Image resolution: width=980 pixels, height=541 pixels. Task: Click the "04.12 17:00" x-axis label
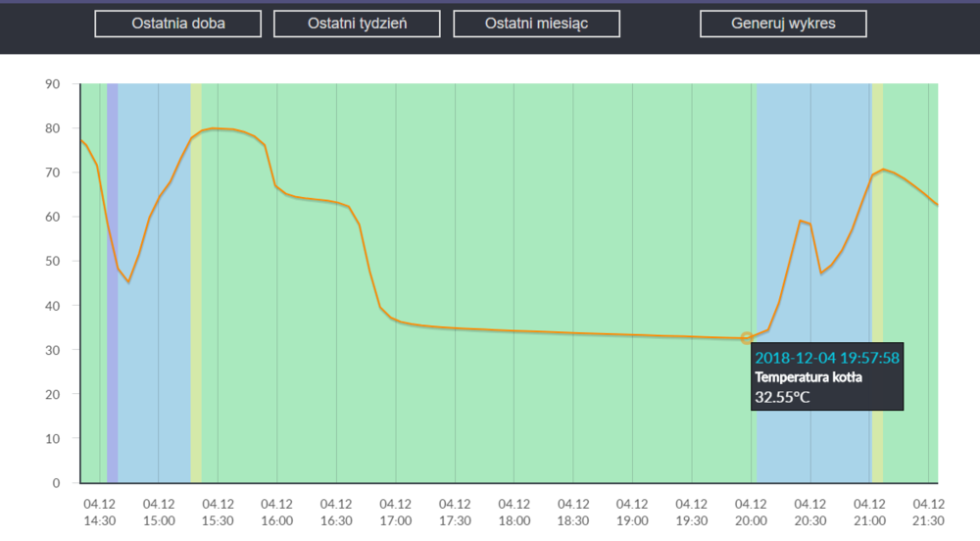click(x=396, y=513)
